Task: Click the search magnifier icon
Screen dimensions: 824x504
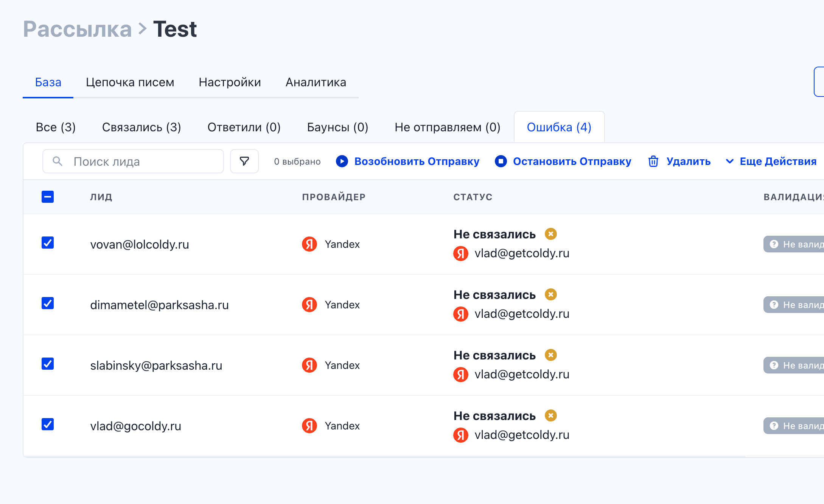Action: pyautogui.click(x=58, y=162)
